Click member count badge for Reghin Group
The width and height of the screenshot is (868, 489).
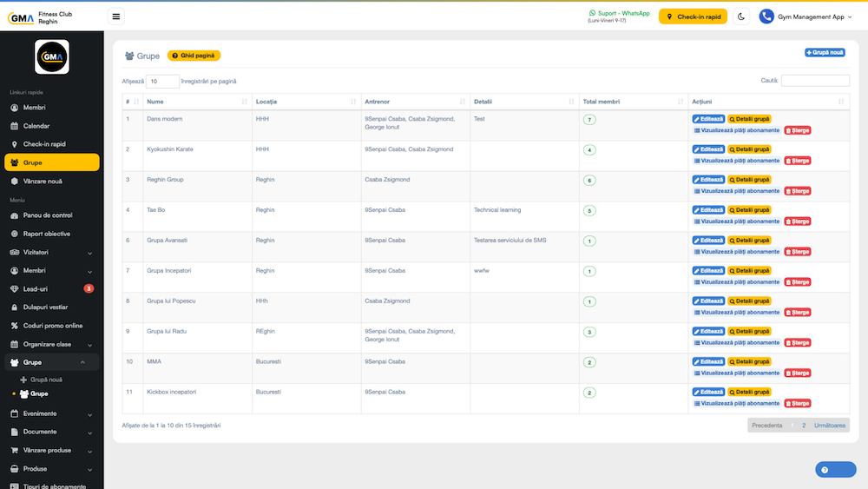(589, 181)
